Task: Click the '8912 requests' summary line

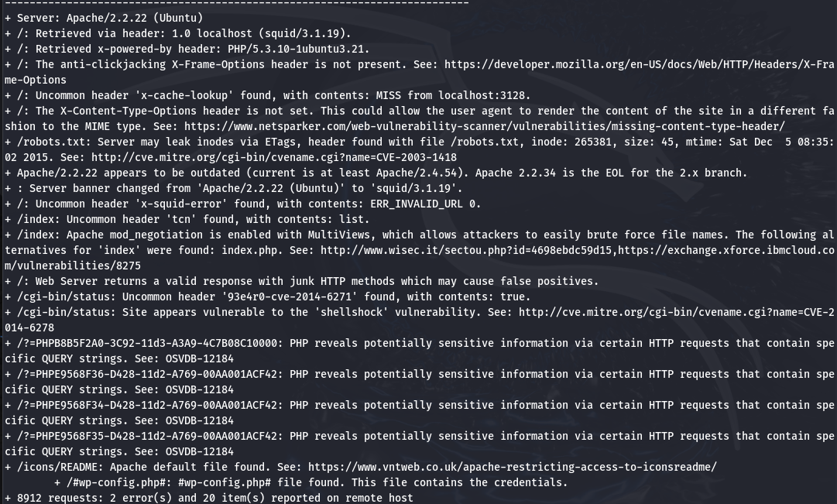Action: (209, 498)
